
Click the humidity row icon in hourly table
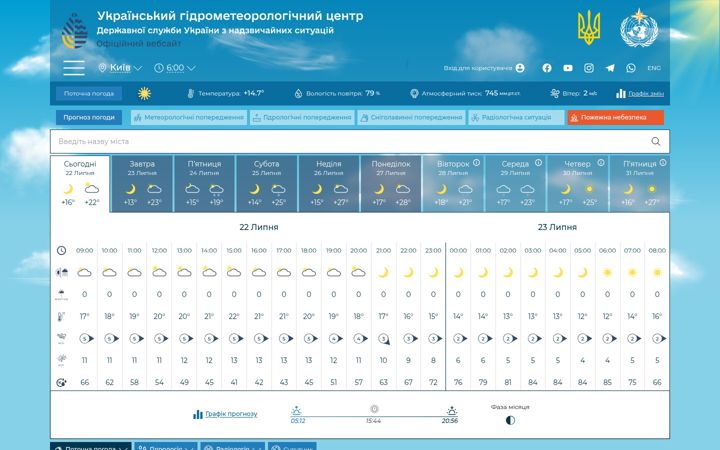62,382
